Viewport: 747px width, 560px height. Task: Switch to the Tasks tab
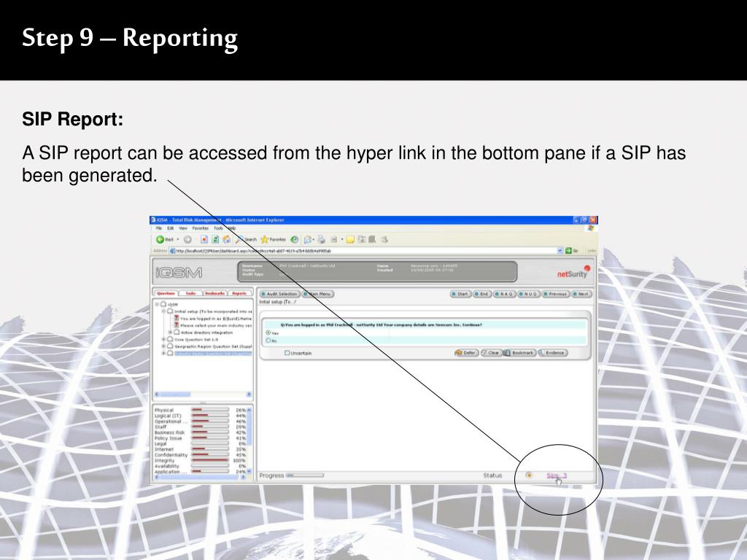[190, 293]
